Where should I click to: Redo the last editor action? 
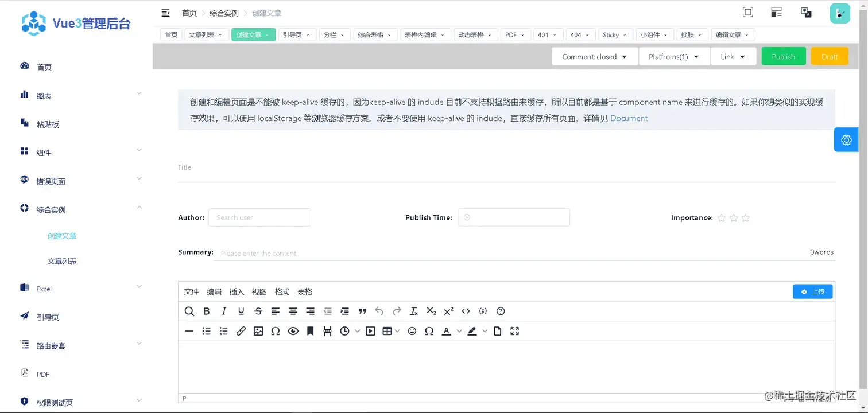point(397,311)
